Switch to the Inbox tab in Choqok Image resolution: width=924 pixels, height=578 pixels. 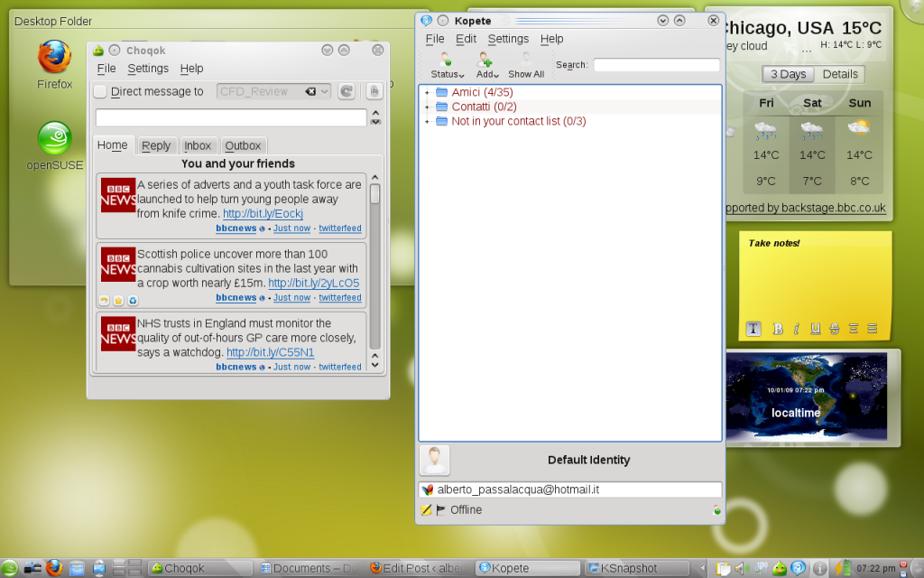pos(198,145)
